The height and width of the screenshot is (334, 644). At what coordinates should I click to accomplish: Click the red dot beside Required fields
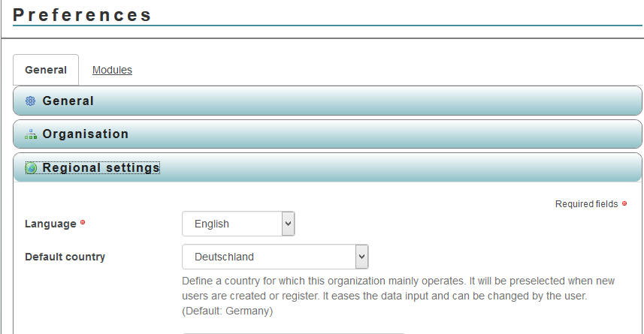[624, 203]
